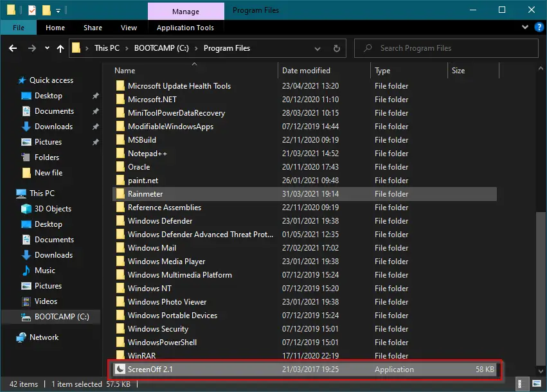Click the Properties icon in the title bar
547x392 pixels.
31,10
